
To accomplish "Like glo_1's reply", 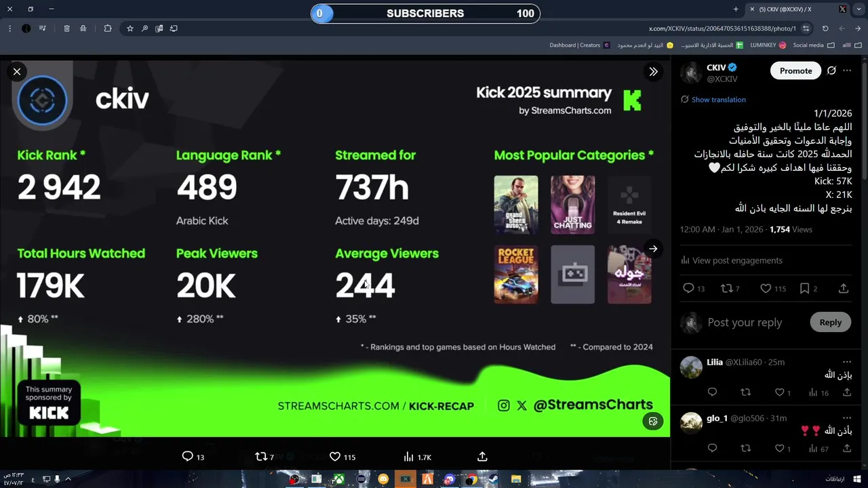I will point(779,448).
